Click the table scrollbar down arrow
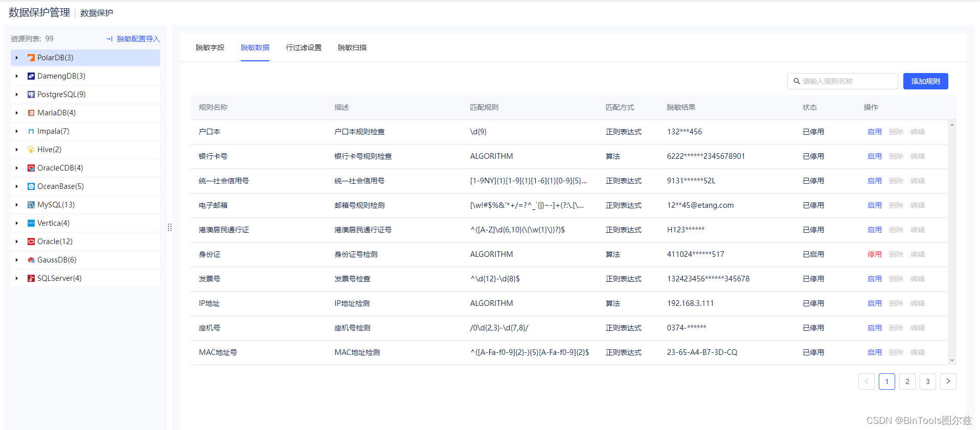Viewport: 980px width, 430px height. (x=952, y=361)
